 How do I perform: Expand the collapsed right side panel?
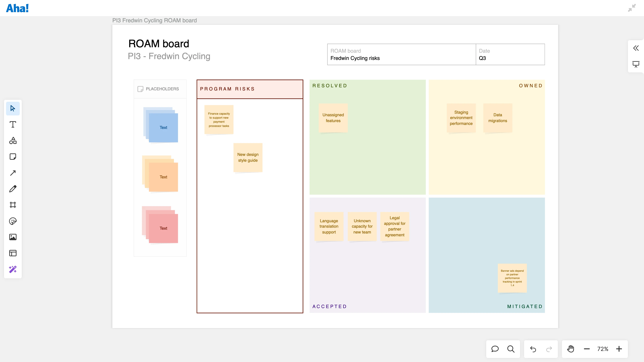(x=636, y=48)
